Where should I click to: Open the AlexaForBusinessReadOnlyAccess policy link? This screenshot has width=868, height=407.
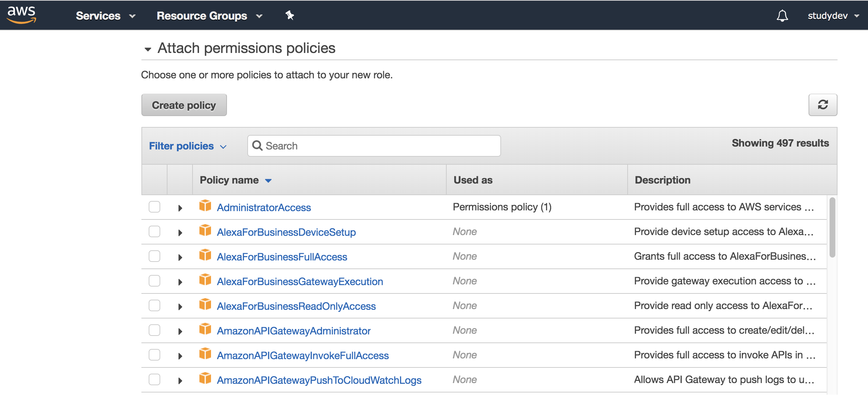[x=296, y=306]
